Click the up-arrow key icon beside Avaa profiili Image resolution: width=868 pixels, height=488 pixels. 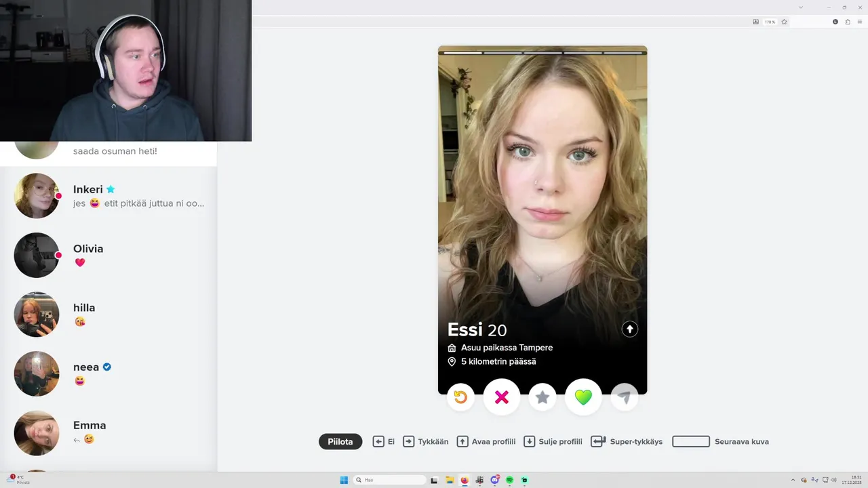[462, 441]
